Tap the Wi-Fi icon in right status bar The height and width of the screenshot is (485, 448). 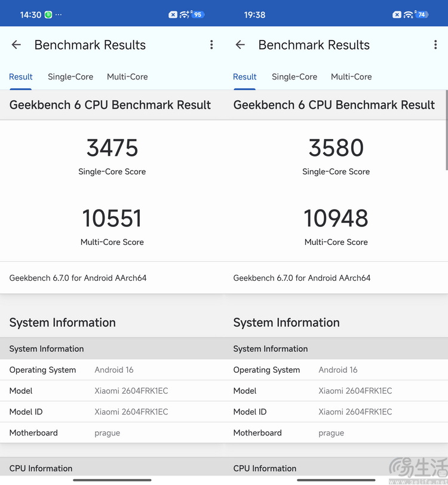pyautogui.click(x=410, y=14)
